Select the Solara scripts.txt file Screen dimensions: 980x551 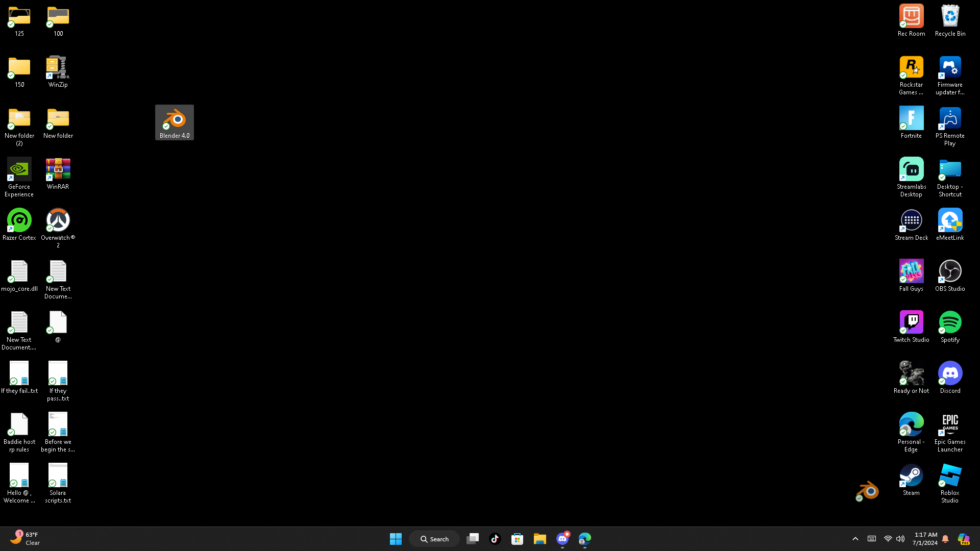click(58, 484)
